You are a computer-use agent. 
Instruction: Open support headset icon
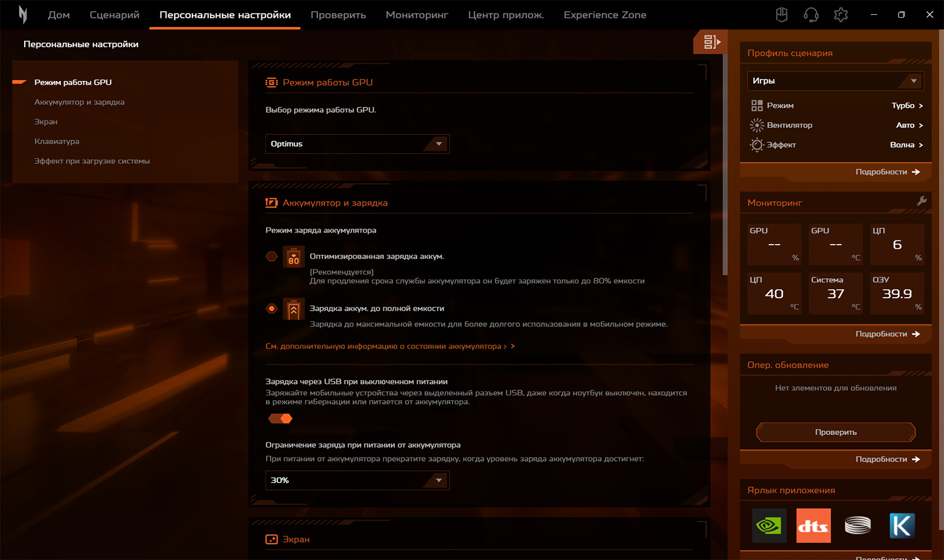[811, 15]
